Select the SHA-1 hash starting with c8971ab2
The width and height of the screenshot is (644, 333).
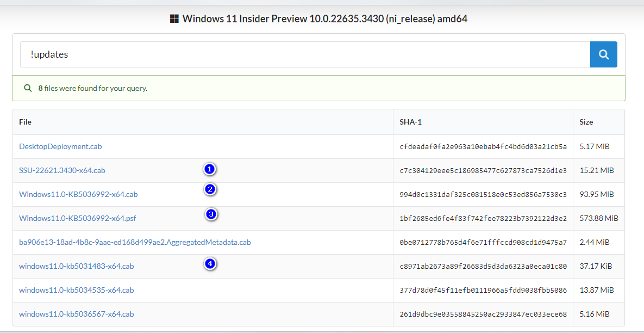coord(483,266)
